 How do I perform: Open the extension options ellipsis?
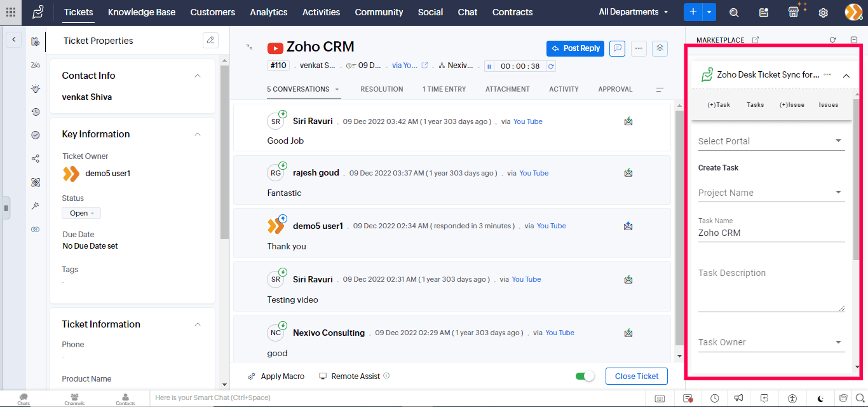tap(827, 75)
